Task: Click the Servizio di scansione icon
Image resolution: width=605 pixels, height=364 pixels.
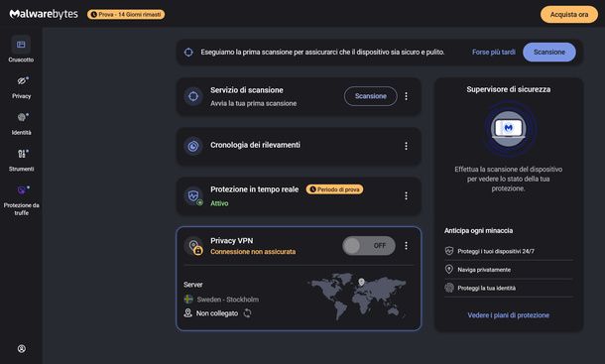Action: 193,96
